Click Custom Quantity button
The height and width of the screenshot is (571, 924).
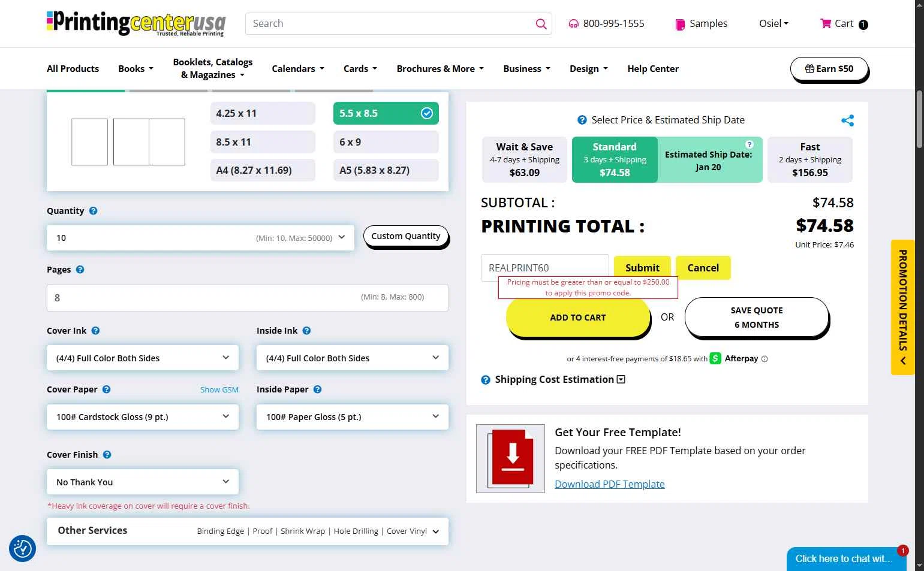point(405,237)
